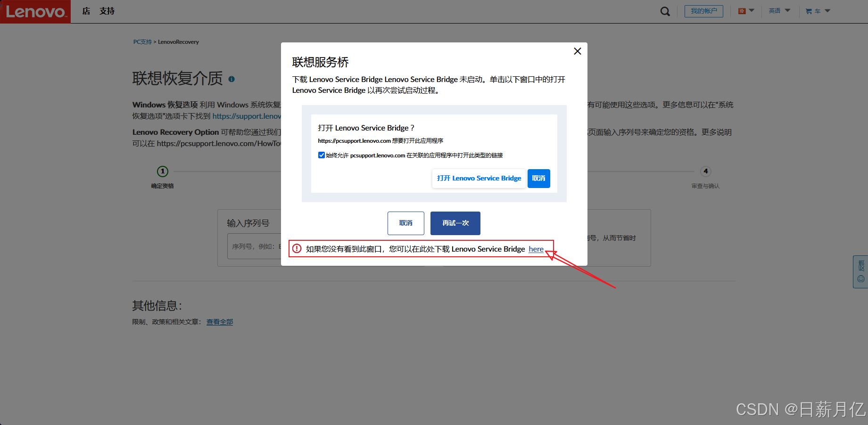Click the 再试一次 retry button
Viewport: 868px width, 425px height.
[455, 223]
